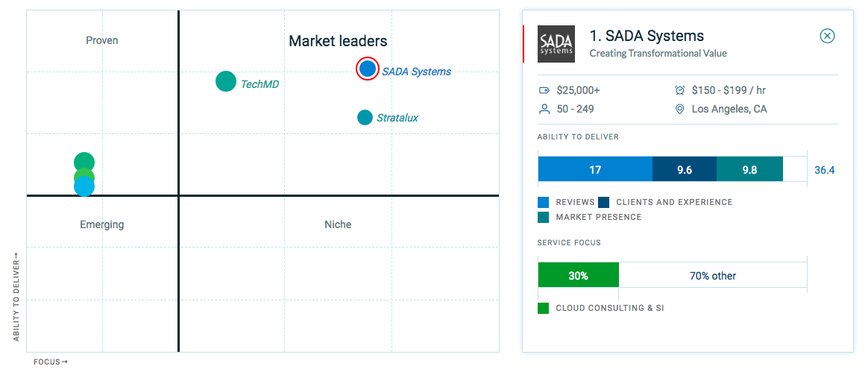The width and height of the screenshot is (868, 372).
Task: Click the location pin beside Los Angeles
Action: tap(680, 109)
